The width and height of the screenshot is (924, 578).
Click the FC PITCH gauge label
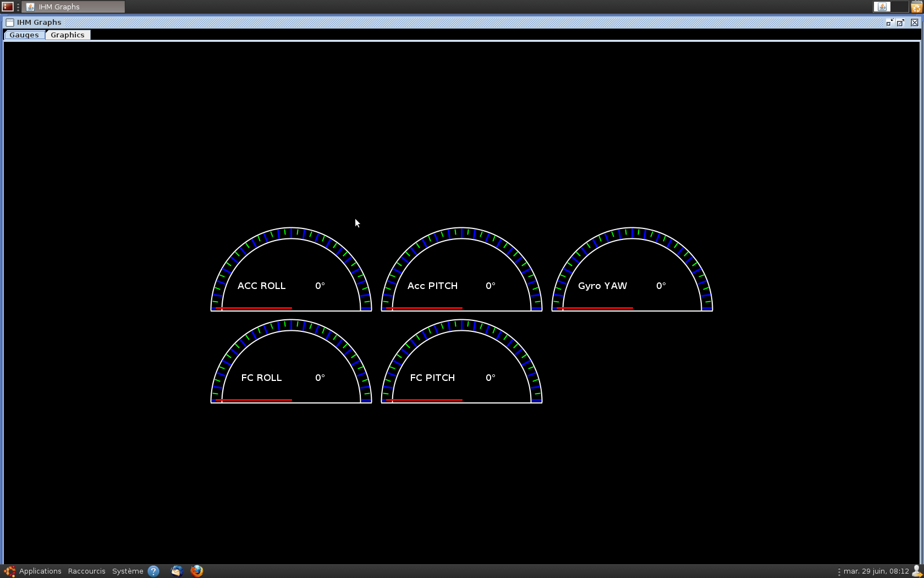click(432, 378)
